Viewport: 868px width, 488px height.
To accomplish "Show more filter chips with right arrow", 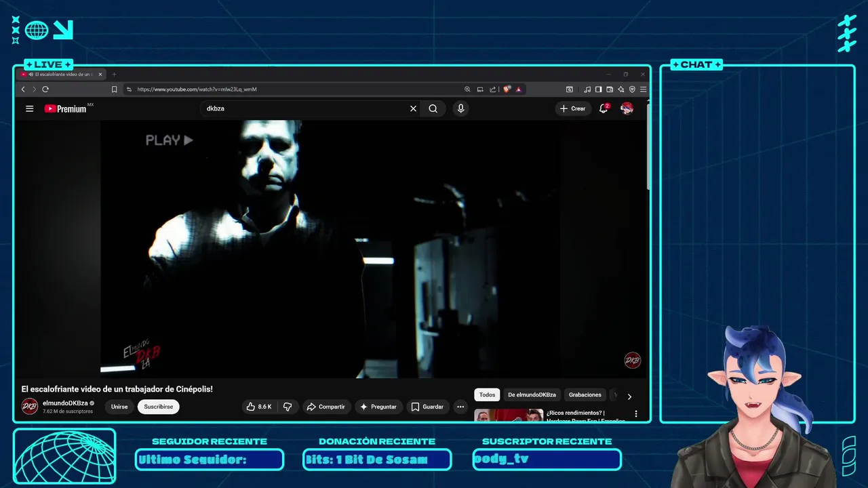I will 629,396.
